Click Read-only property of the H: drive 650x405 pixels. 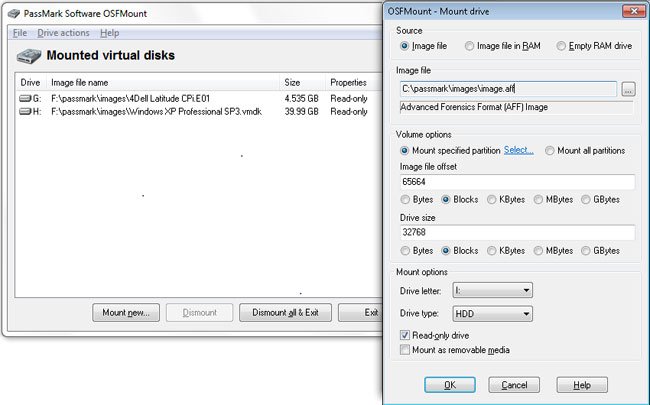[x=349, y=112]
